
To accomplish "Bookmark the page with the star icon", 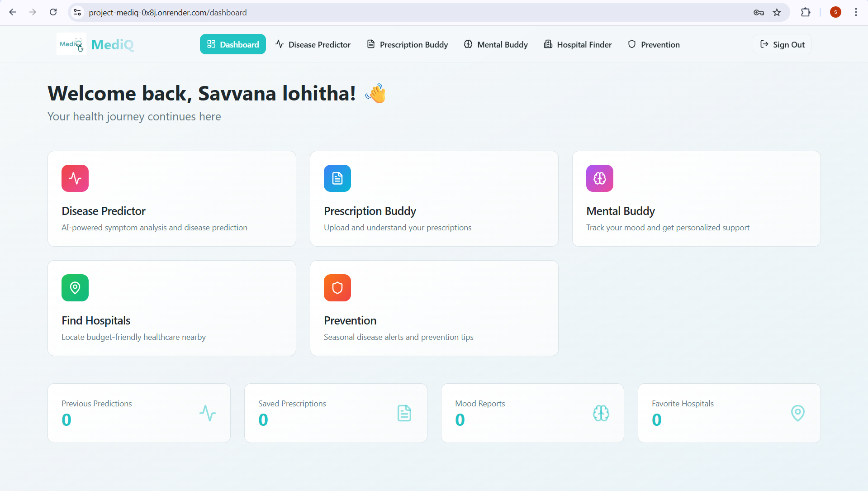I will click(x=777, y=12).
